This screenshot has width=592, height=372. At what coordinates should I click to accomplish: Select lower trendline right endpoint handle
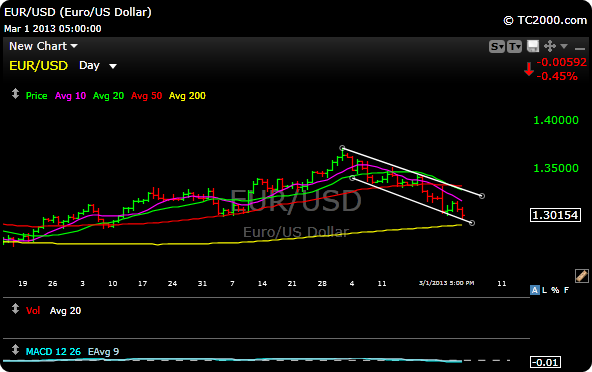click(x=472, y=223)
